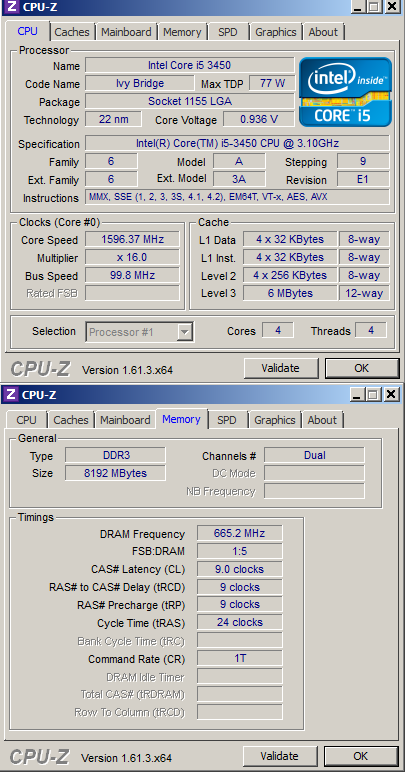Click Level 2 value 4 x 256 KBytes

[290, 275]
